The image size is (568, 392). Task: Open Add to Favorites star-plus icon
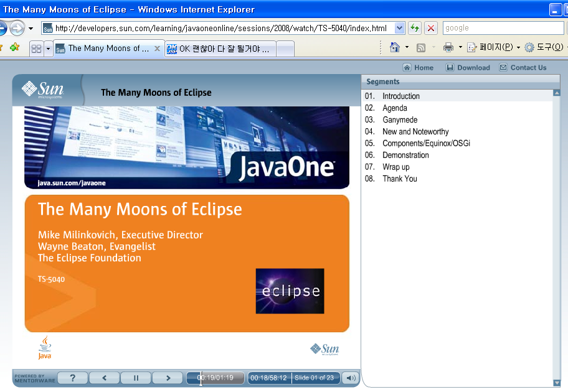pos(15,47)
